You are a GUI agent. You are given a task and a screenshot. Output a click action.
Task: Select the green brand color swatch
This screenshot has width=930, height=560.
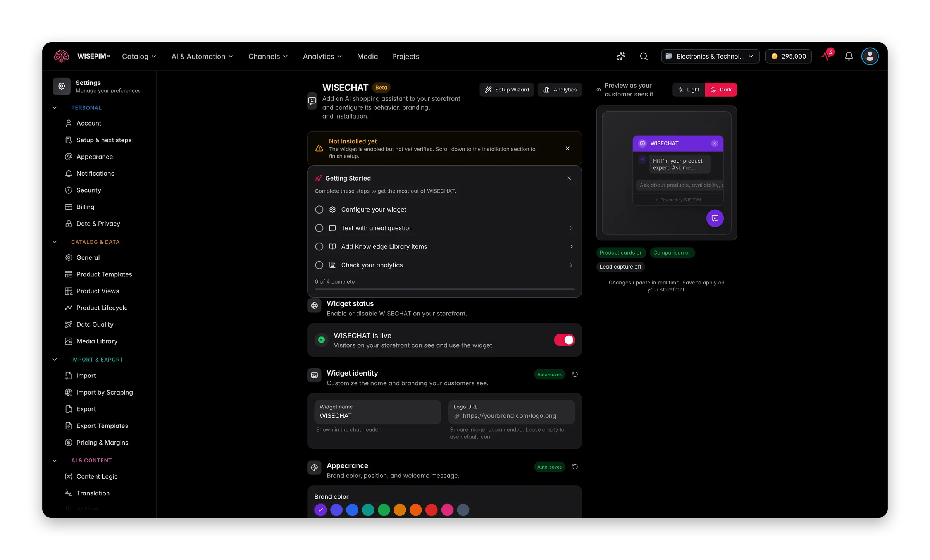[384, 510]
